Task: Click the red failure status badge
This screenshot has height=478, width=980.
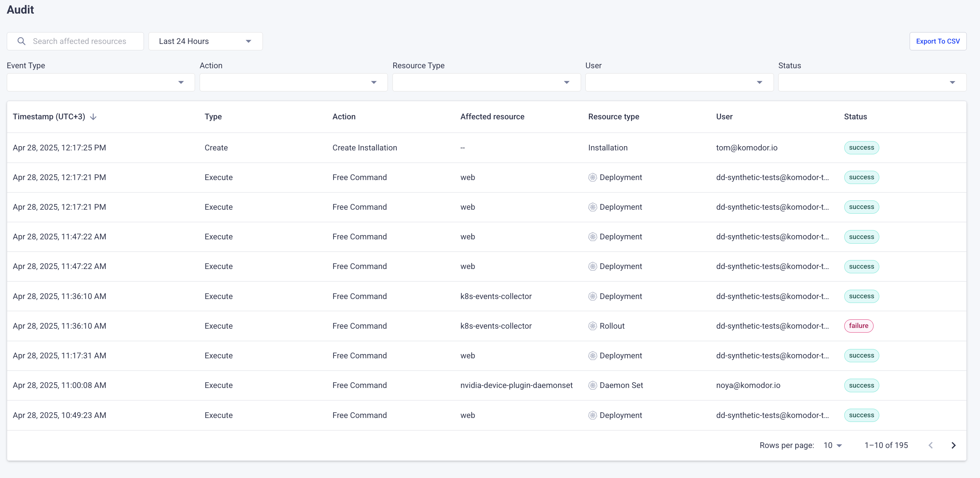Action: pyautogui.click(x=858, y=326)
